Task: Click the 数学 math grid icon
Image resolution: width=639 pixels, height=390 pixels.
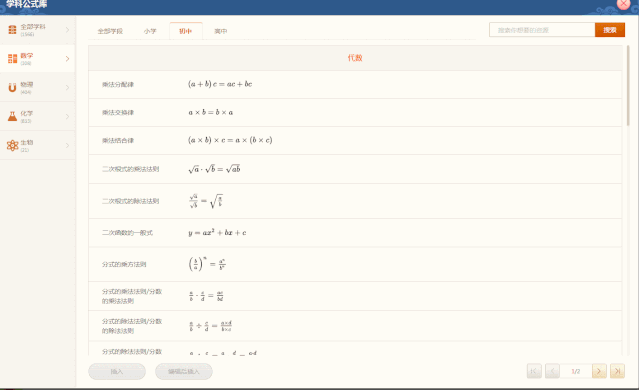Action: [x=12, y=59]
